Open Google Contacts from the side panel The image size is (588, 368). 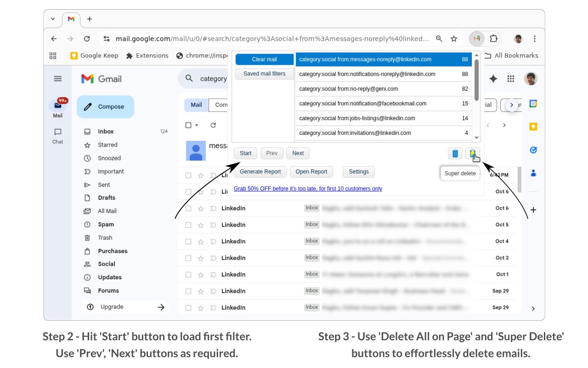(x=533, y=173)
